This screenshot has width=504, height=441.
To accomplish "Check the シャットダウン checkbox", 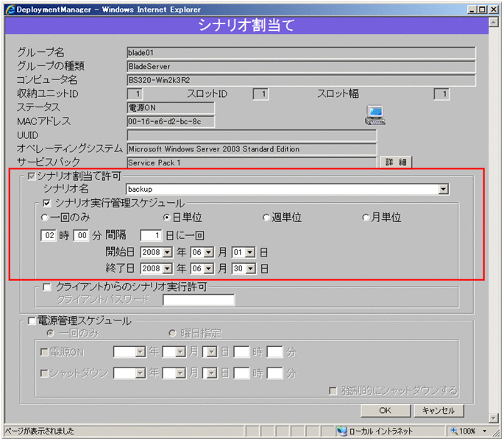I will coord(44,373).
